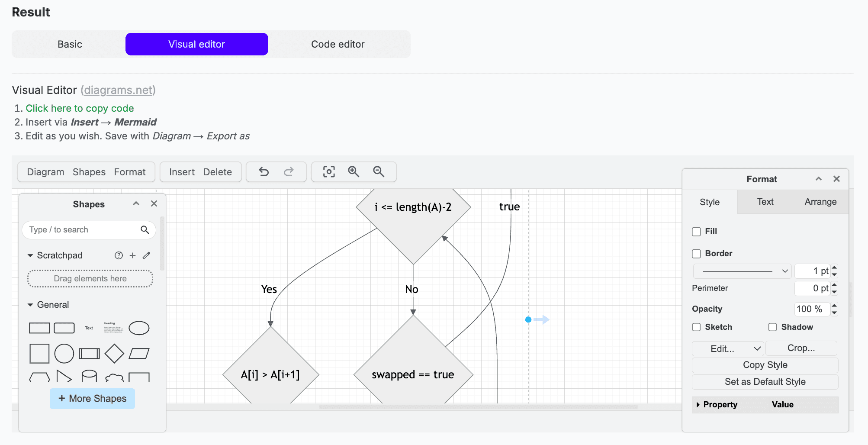Click the Scratchpad edit pencil icon
This screenshot has height=445, width=868.
[147, 255]
